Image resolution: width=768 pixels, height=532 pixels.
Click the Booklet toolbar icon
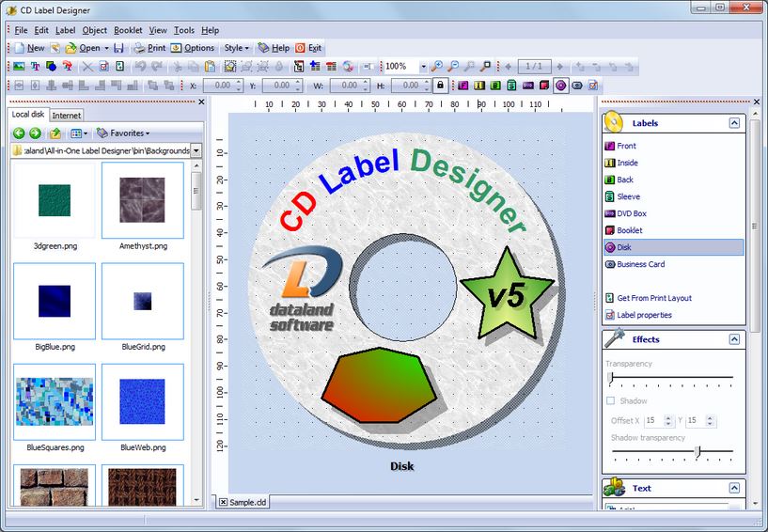(544, 86)
